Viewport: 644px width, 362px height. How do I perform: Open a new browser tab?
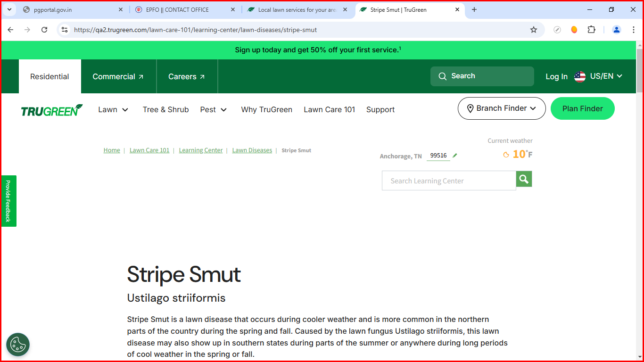(x=474, y=9)
